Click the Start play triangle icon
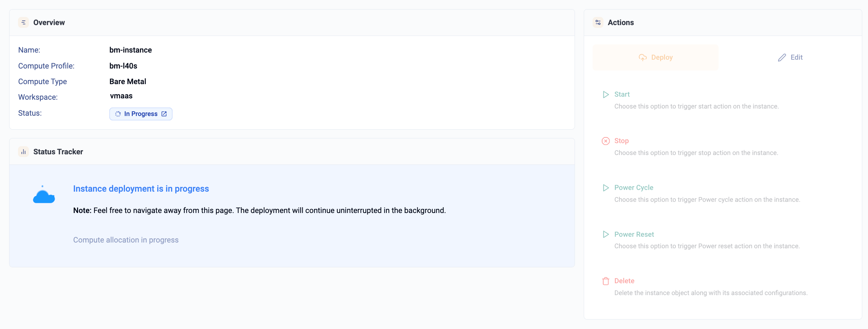Image resolution: width=868 pixels, height=329 pixels. tap(605, 95)
